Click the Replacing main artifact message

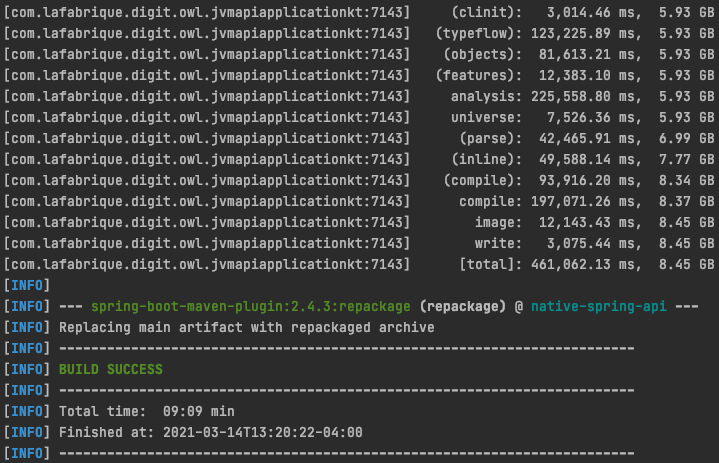tap(247, 327)
